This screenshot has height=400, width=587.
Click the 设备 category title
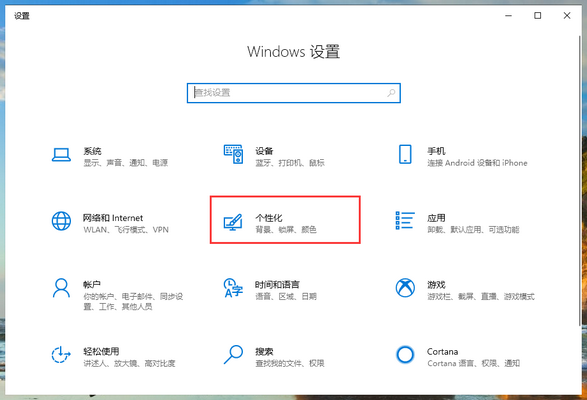coord(264,151)
